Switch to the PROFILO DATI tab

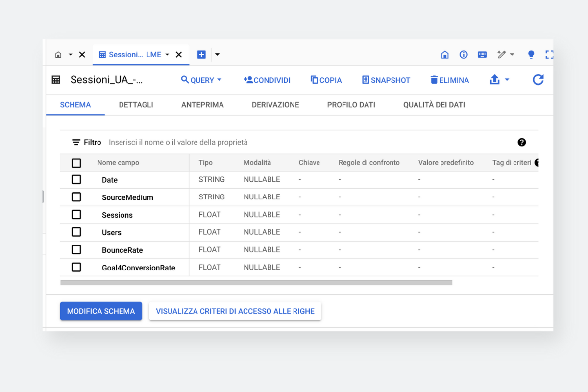pos(351,105)
